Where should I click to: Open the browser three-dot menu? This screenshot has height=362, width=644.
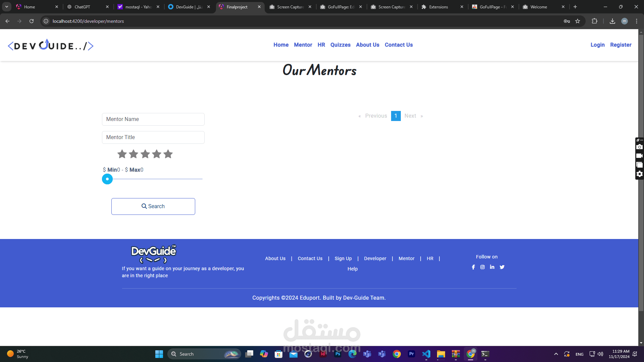[x=636, y=21]
